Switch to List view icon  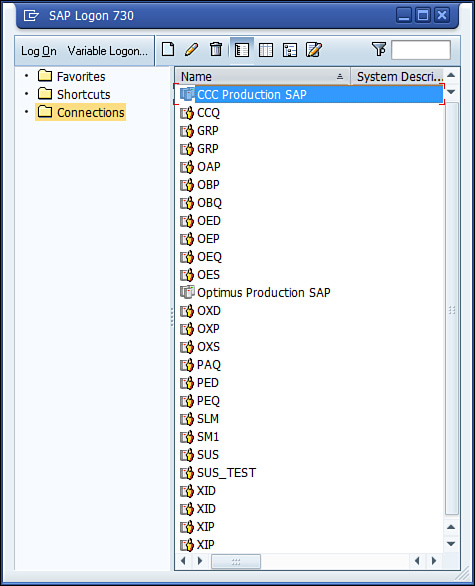point(241,50)
